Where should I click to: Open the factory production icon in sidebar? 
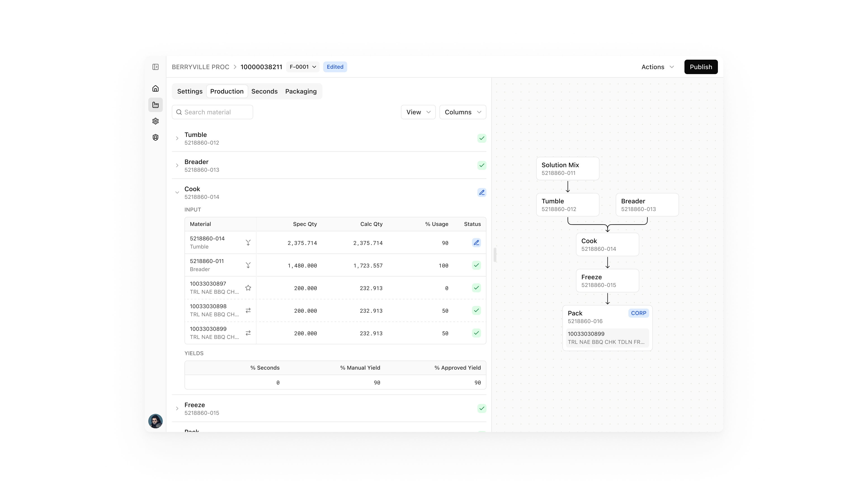(x=155, y=105)
